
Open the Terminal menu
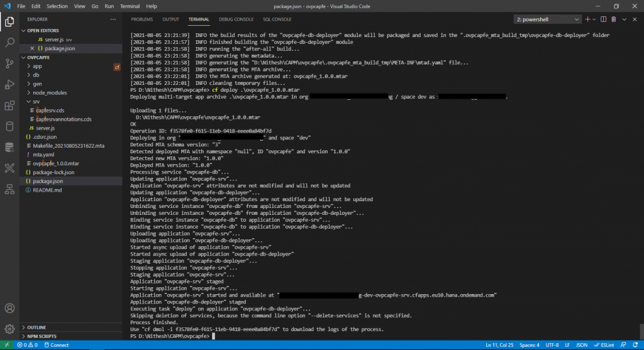pos(130,6)
